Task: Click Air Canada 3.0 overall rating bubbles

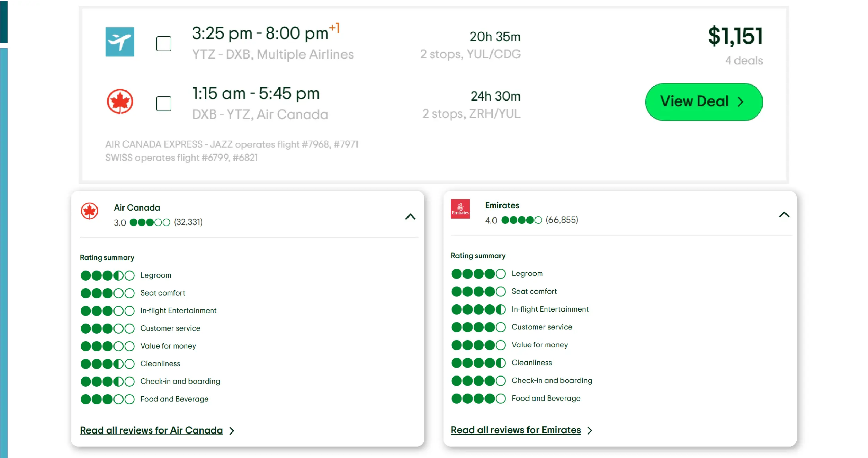Action: [x=150, y=222]
